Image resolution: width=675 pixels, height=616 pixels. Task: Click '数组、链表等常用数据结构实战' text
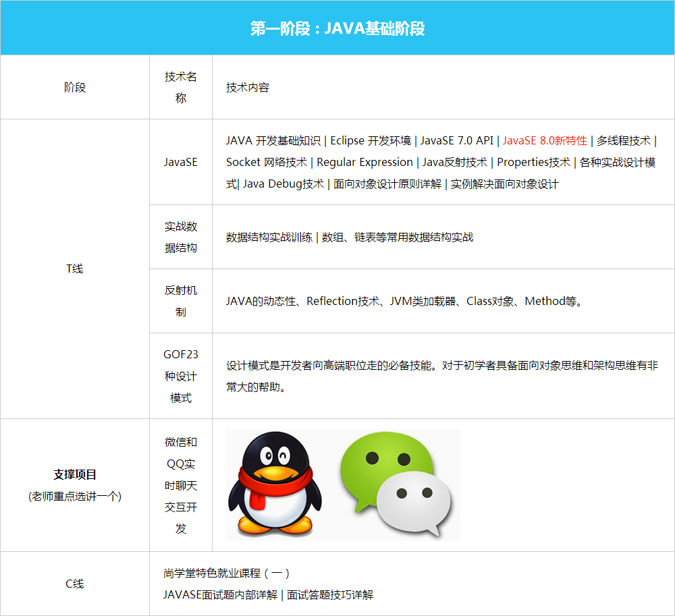(x=398, y=237)
